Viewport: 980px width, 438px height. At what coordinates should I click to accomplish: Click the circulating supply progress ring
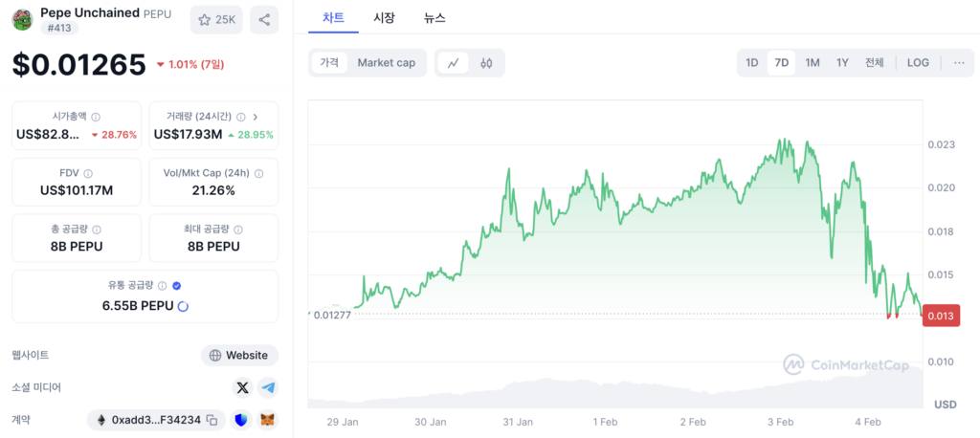click(x=183, y=306)
